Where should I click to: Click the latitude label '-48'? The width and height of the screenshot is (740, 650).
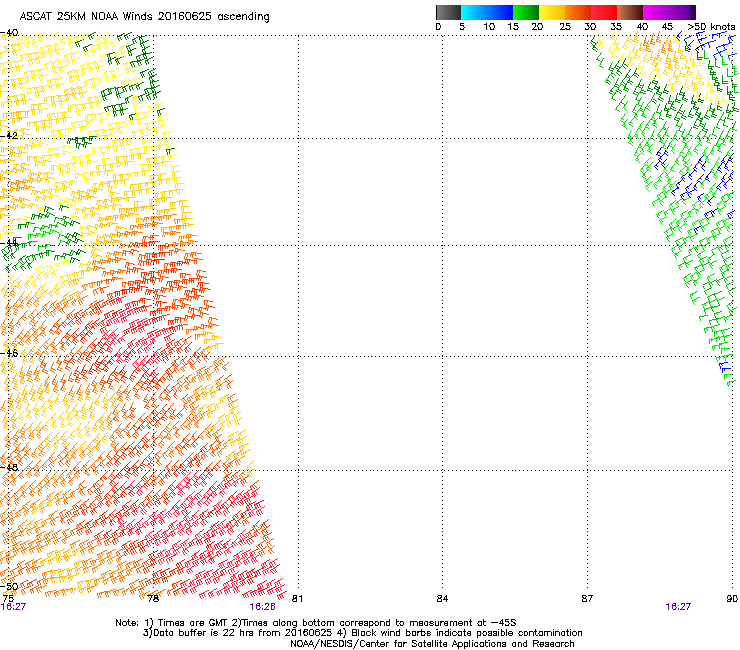click(x=9, y=467)
